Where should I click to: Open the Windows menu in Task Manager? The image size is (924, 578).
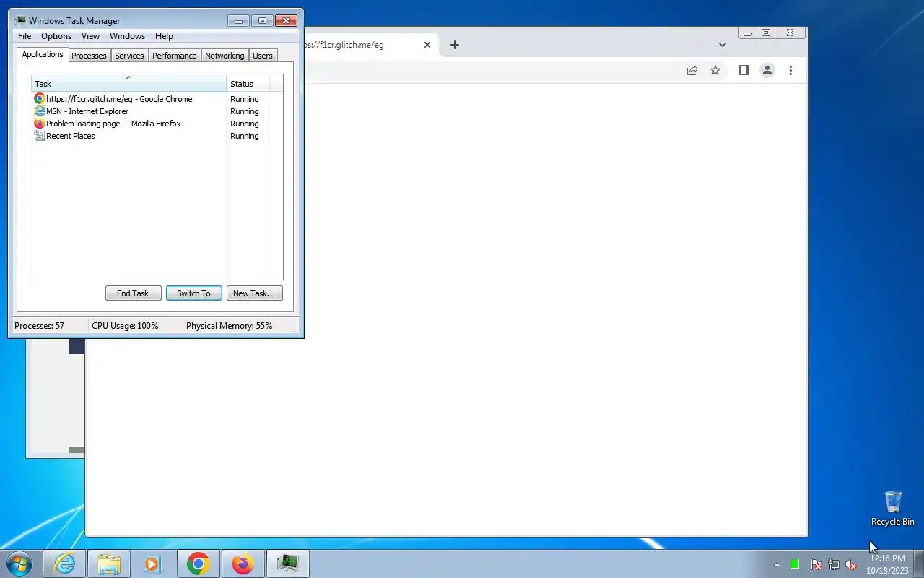point(127,36)
